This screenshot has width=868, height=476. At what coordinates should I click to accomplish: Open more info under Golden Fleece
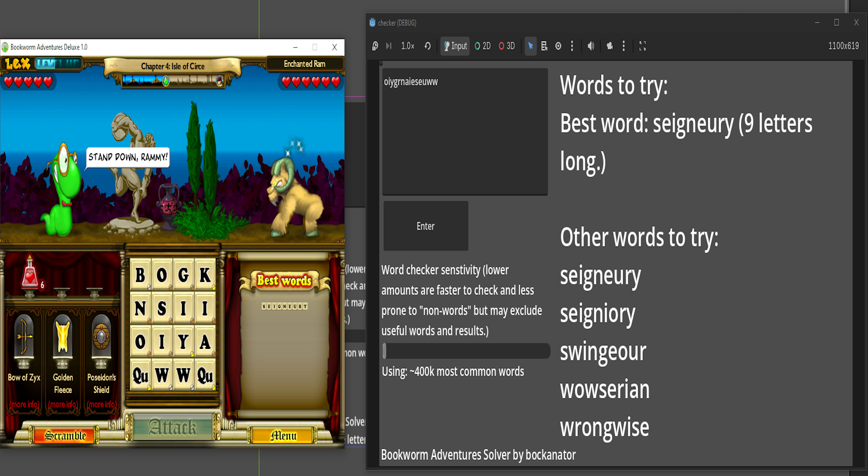[63, 405]
